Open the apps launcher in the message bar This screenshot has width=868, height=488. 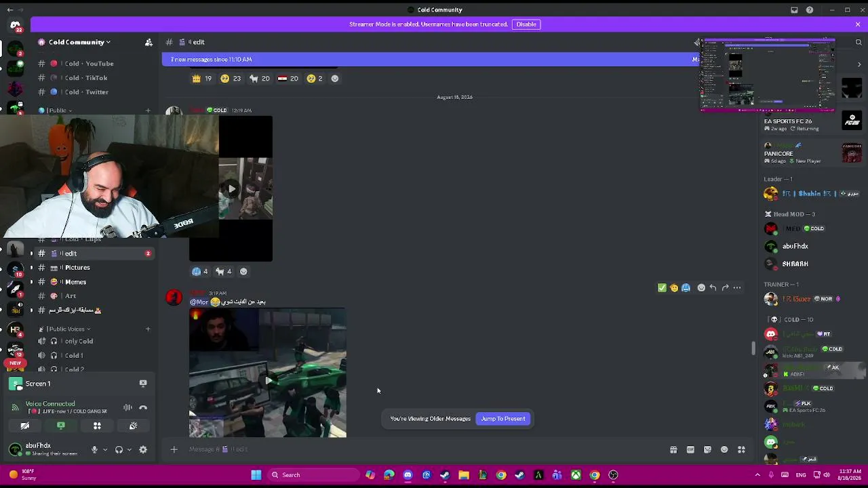coord(741,449)
